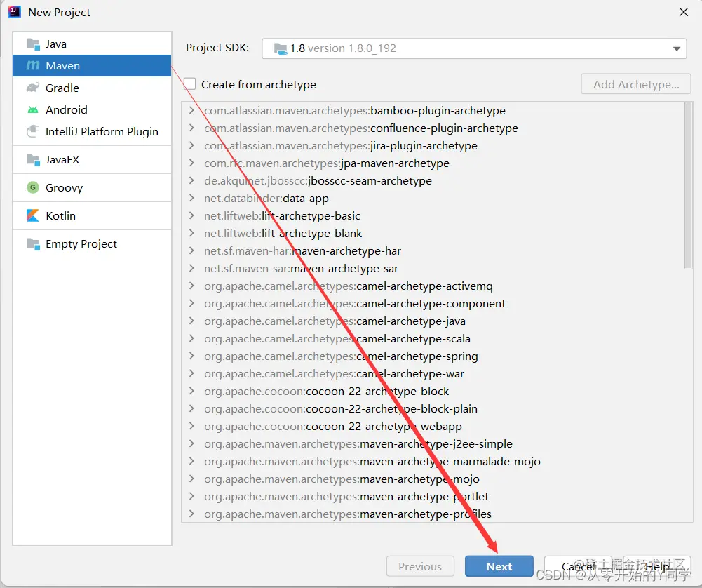Screen dimensions: 702x588
Task: Open the Project SDK dropdown arrow
Action: 677,48
